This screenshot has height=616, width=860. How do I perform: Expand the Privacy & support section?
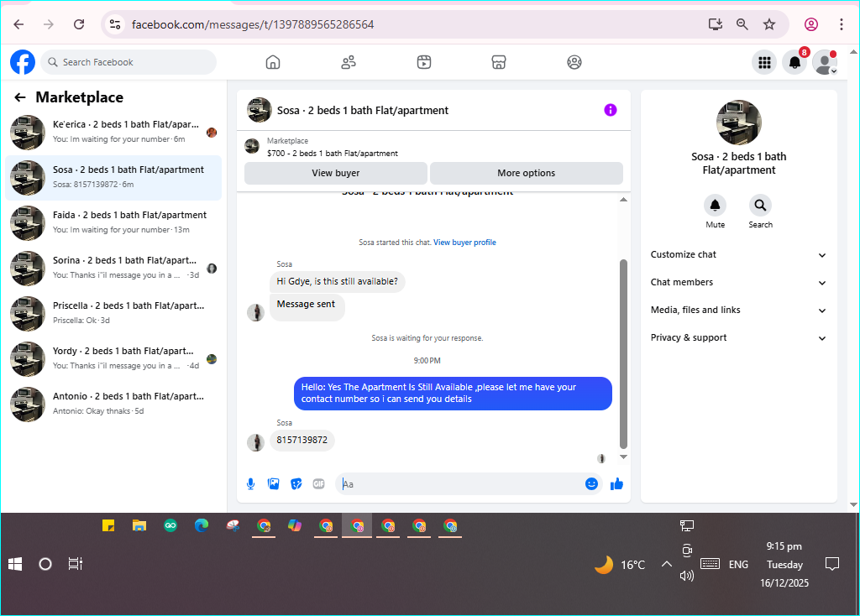click(739, 337)
